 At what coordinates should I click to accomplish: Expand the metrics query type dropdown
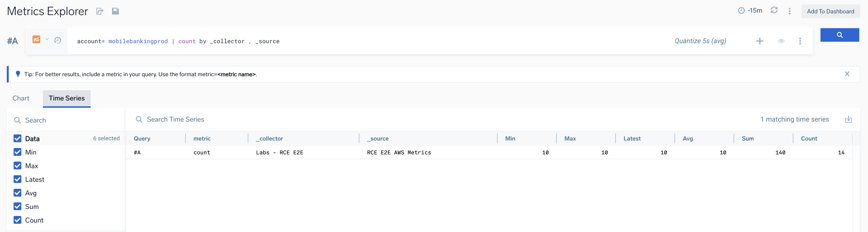[x=47, y=40]
